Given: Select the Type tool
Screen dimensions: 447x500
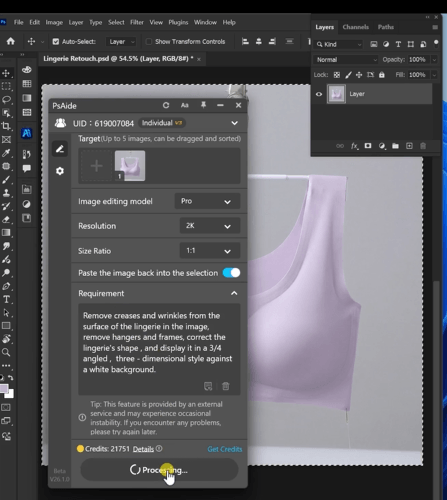Looking at the screenshot, I should [x=6, y=299].
